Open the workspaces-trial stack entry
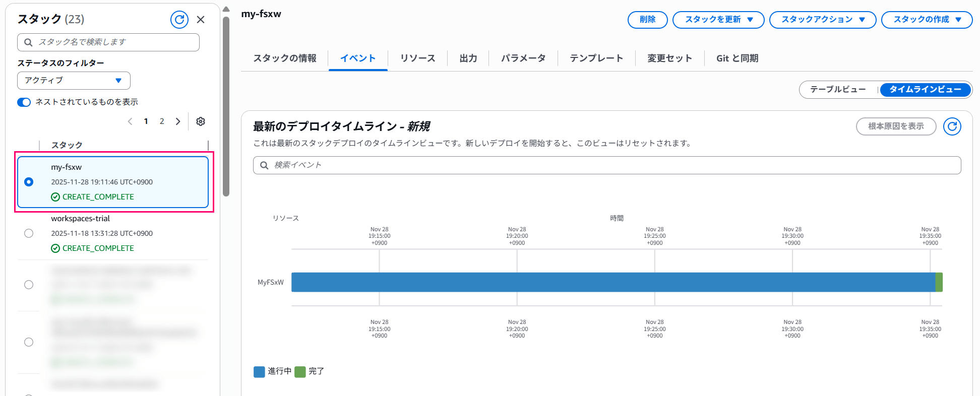This screenshot has width=980, height=396. tap(80, 219)
